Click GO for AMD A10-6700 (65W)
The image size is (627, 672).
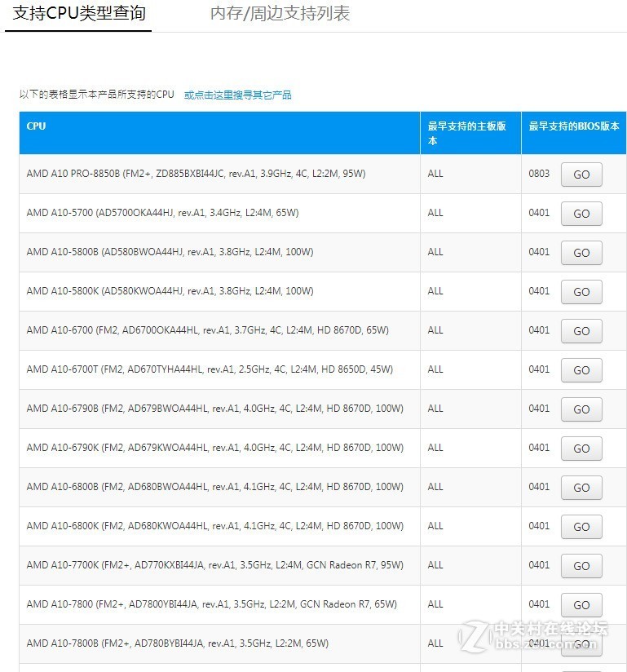coord(581,331)
